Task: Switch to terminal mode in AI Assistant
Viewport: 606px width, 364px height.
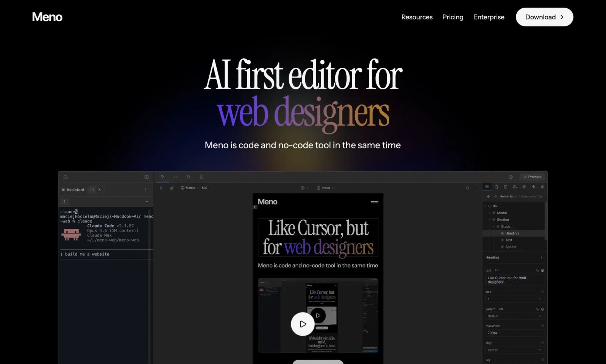Action: coord(100,190)
